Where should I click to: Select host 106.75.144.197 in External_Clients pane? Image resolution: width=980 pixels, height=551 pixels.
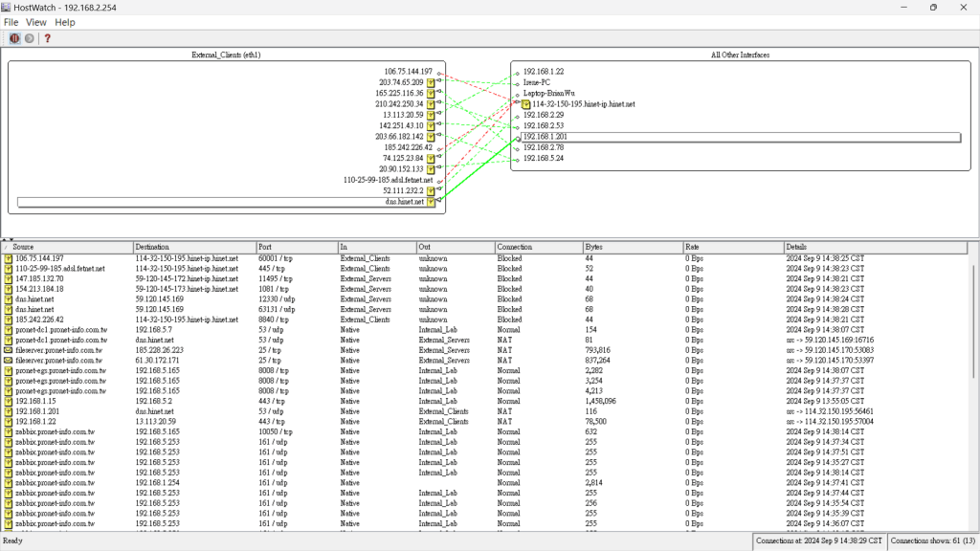pyautogui.click(x=408, y=72)
